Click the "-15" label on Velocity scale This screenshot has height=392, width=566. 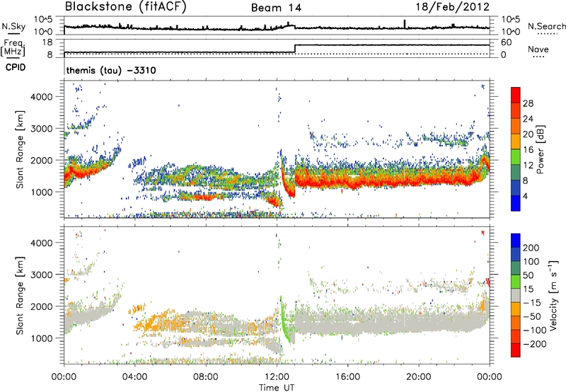point(532,302)
